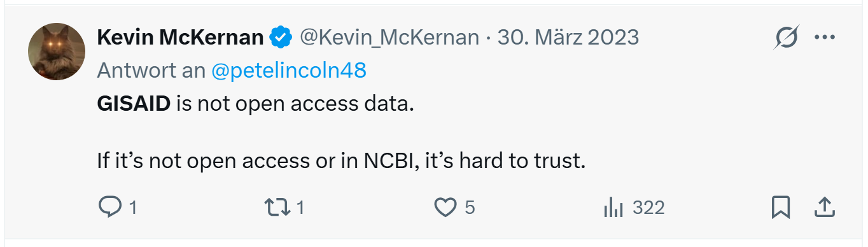
Task: Click the sentence mentioning NCBI
Action: pos(340,160)
